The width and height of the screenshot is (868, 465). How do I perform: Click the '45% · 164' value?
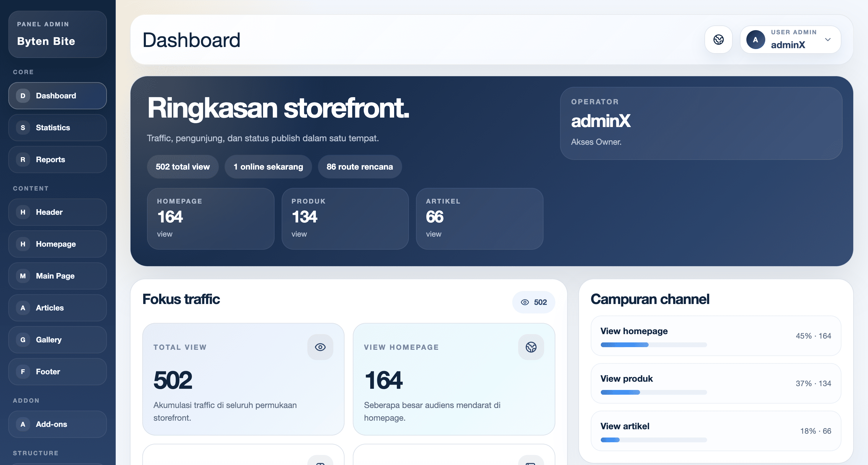tap(813, 336)
